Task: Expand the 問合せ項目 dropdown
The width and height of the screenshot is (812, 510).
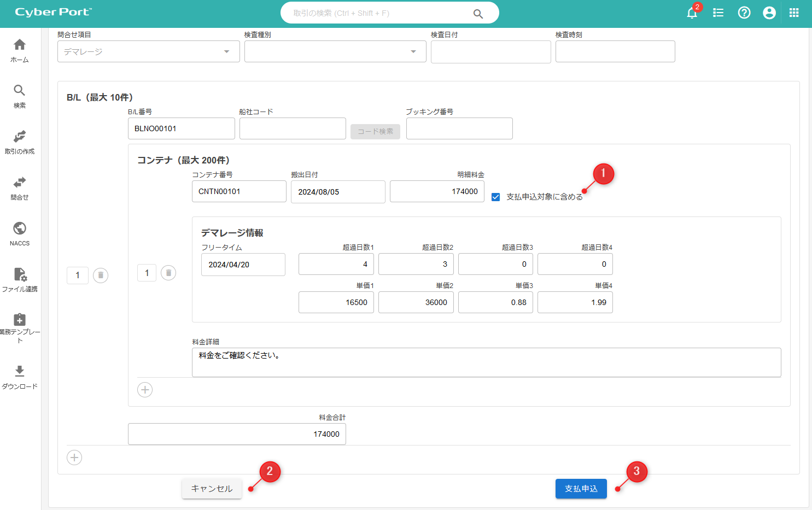Action: [x=148, y=51]
